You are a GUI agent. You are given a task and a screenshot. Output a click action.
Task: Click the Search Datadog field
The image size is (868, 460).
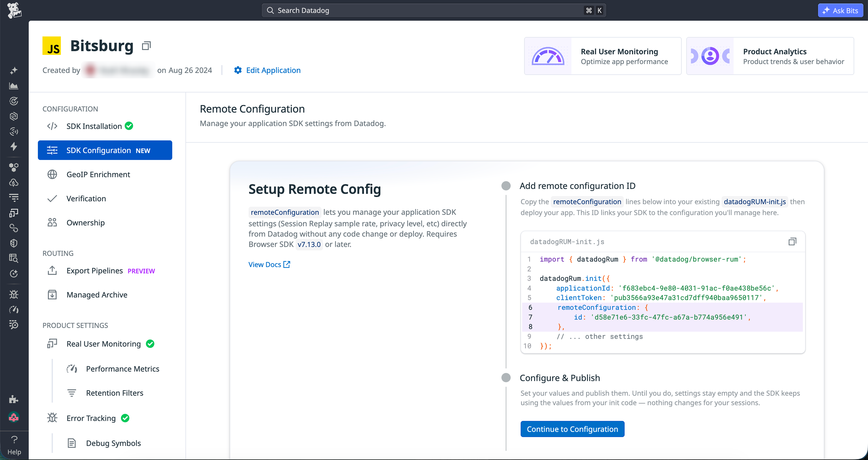coord(434,10)
